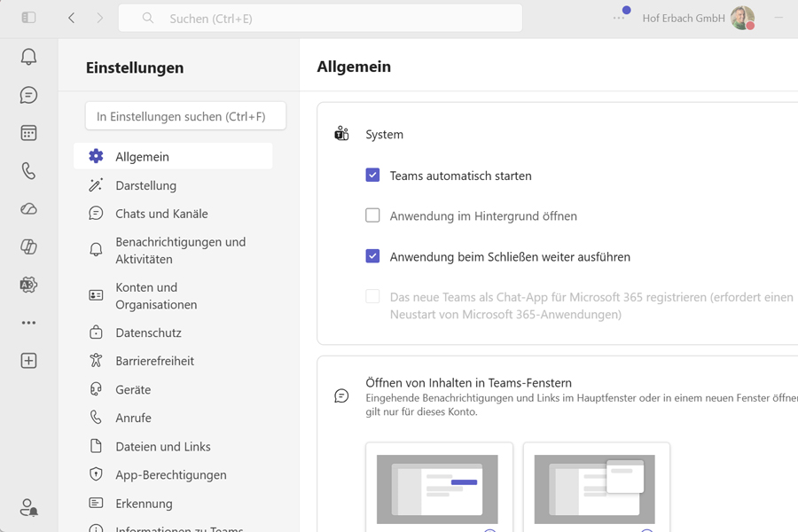Click the Suchen (Ctrl+E) search field

321,19
